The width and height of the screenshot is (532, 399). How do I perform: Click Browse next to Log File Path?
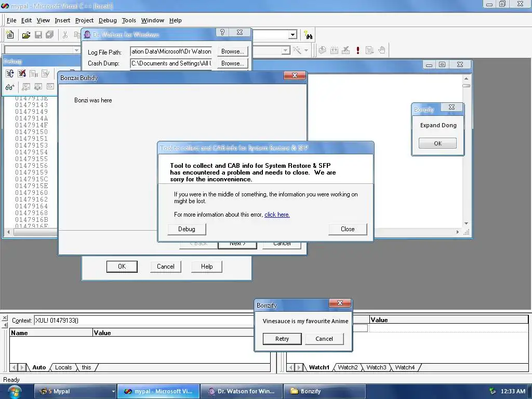tap(232, 51)
